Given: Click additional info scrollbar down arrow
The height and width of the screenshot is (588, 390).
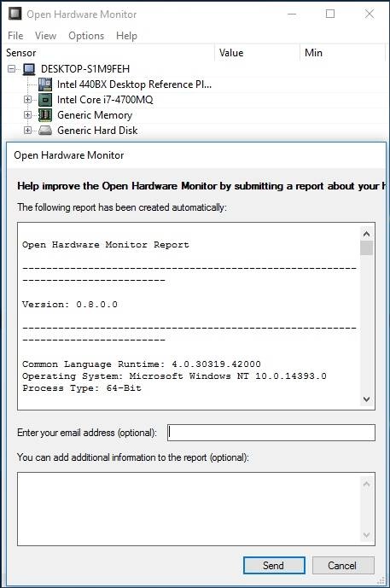Looking at the screenshot, I should tap(367, 535).
